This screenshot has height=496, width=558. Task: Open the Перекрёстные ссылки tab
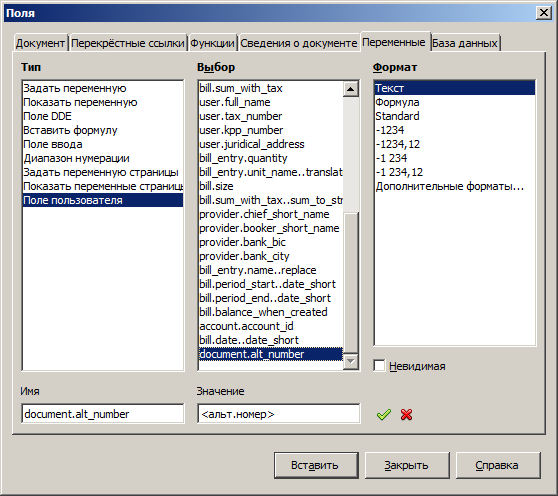(x=128, y=43)
